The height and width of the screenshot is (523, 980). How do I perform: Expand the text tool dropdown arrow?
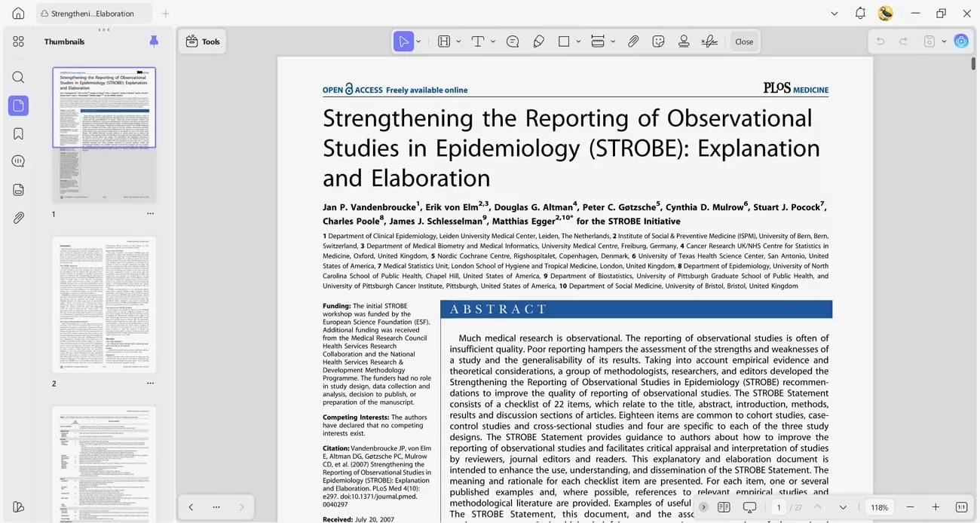[x=493, y=41]
